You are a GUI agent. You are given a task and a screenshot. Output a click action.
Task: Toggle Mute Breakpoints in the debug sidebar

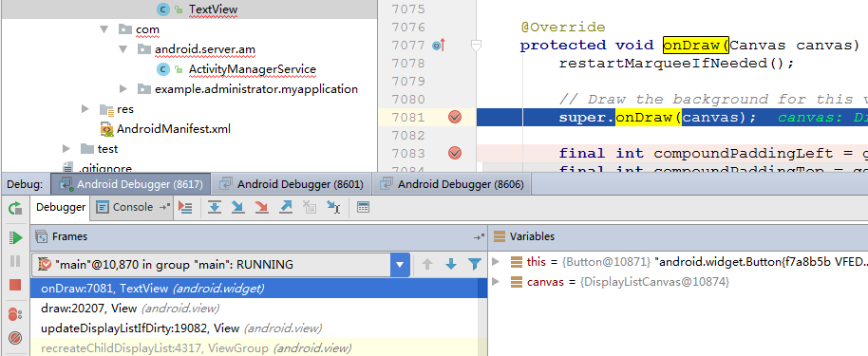click(x=15, y=337)
